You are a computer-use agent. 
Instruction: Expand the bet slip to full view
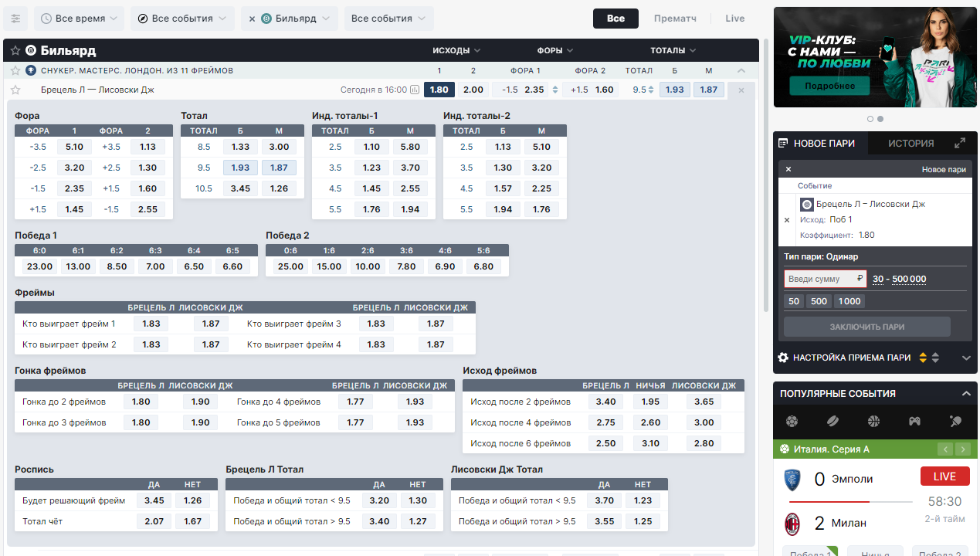960,143
